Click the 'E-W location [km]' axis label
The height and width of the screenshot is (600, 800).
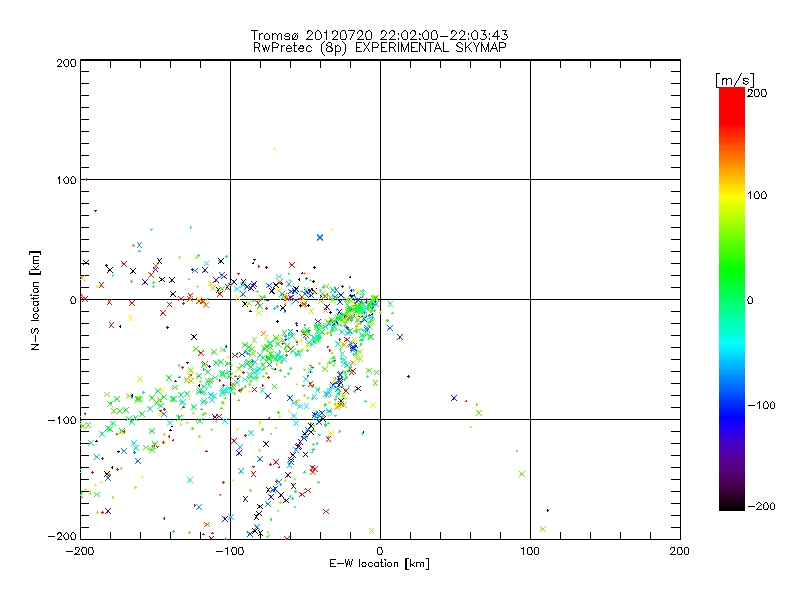coord(379,564)
